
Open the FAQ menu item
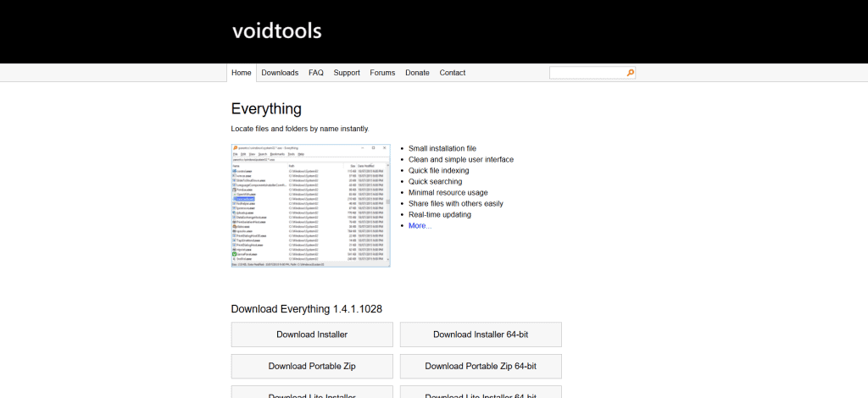(316, 73)
